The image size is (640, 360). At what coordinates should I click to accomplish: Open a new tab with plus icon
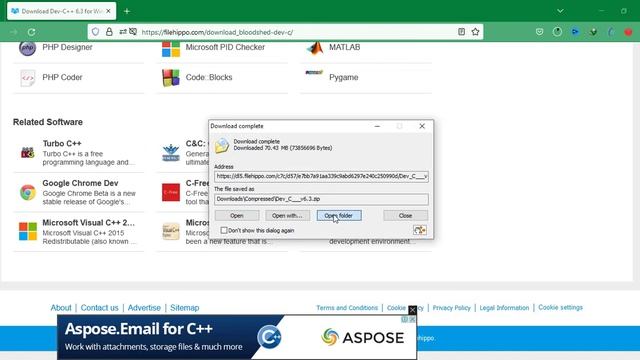point(127,11)
